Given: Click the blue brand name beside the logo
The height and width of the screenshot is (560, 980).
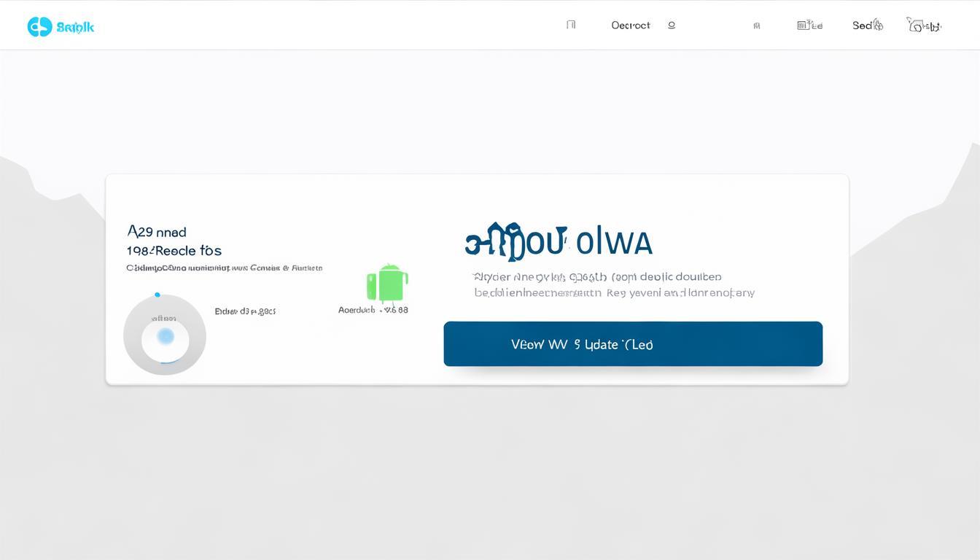Looking at the screenshot, I should (x=75, y=28).
